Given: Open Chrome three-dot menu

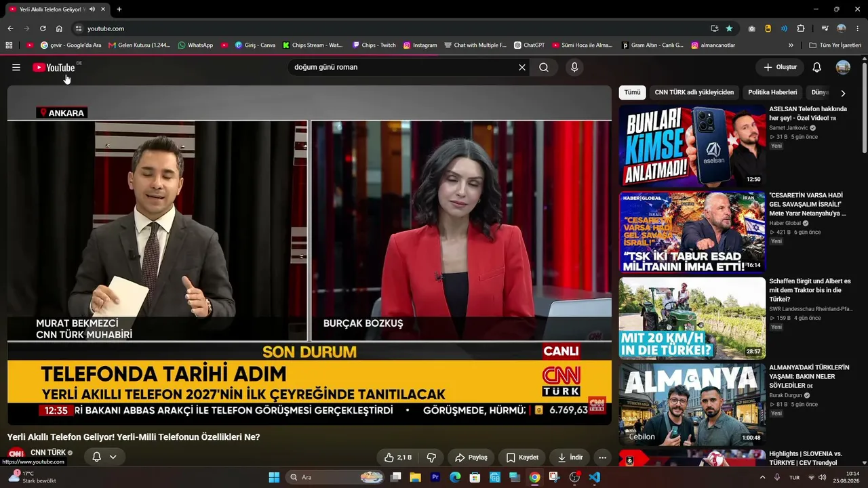Looking at the screenshot, I should 858,28.
